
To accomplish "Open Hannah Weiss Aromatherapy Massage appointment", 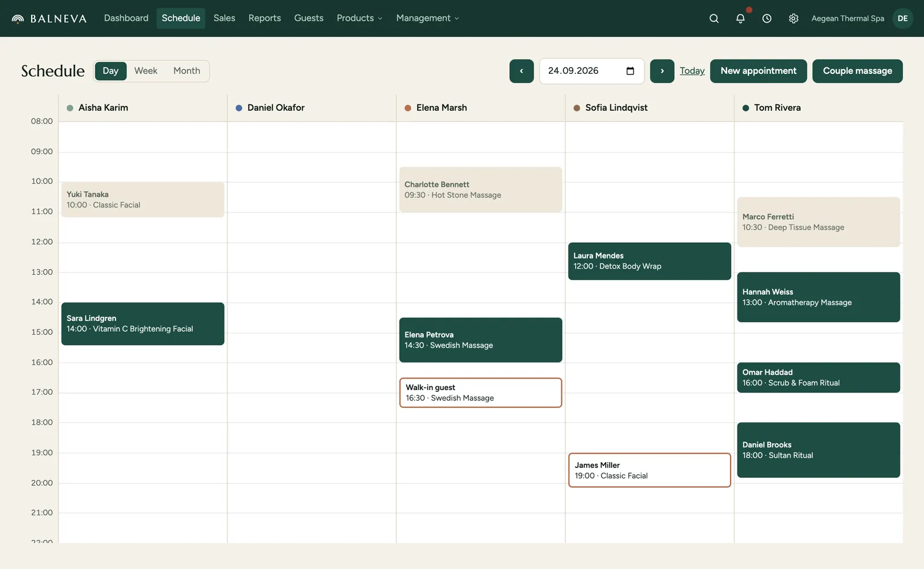I will click(818, 297).
